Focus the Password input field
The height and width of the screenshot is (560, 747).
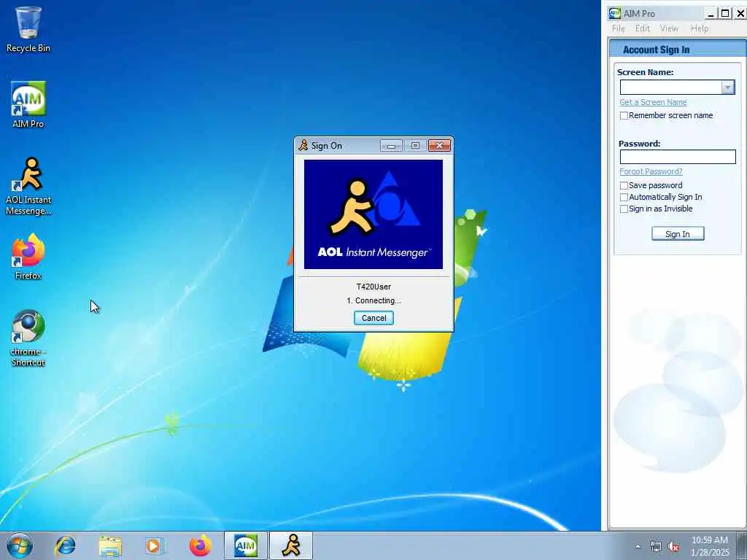[x=678, y=157]
